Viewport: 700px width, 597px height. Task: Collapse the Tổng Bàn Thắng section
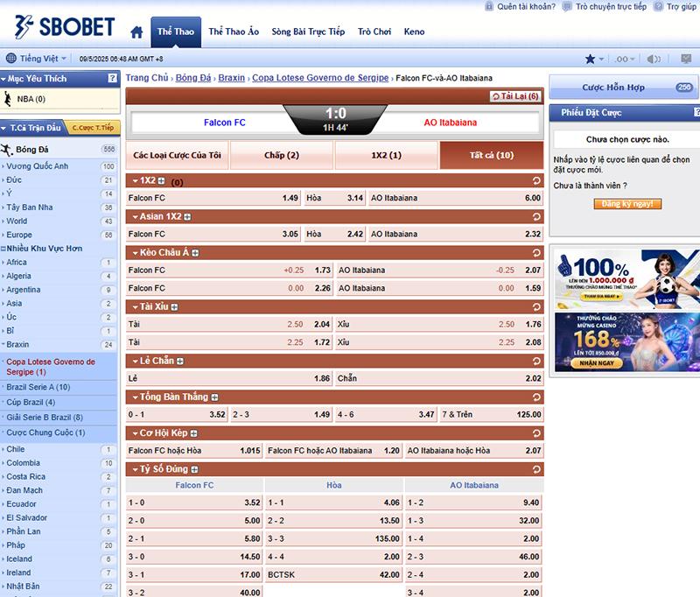134,397
